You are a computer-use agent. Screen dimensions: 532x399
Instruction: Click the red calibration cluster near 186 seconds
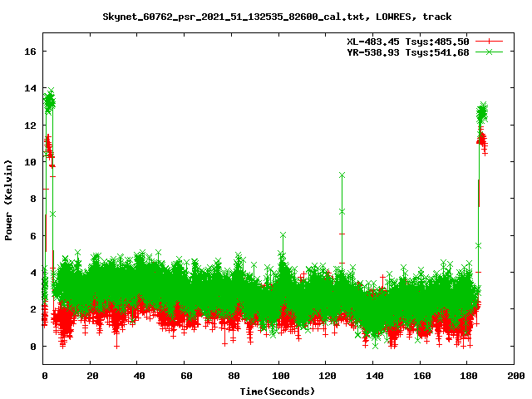click(x=482, y=141)
